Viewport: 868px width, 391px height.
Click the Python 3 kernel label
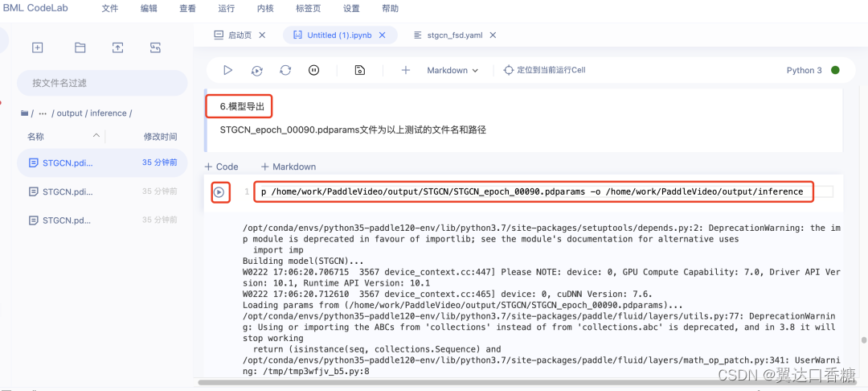(804, 70)
